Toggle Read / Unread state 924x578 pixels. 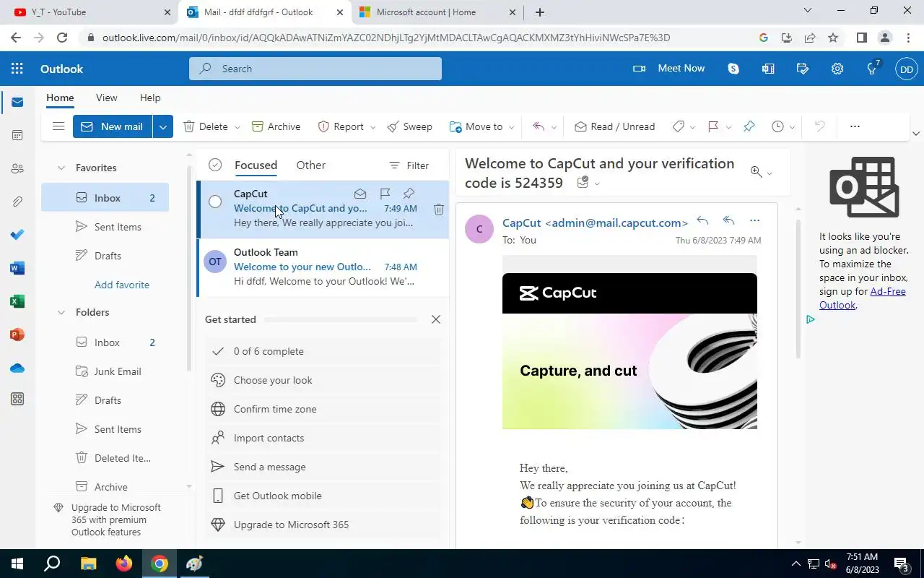(x=615, y=126)
